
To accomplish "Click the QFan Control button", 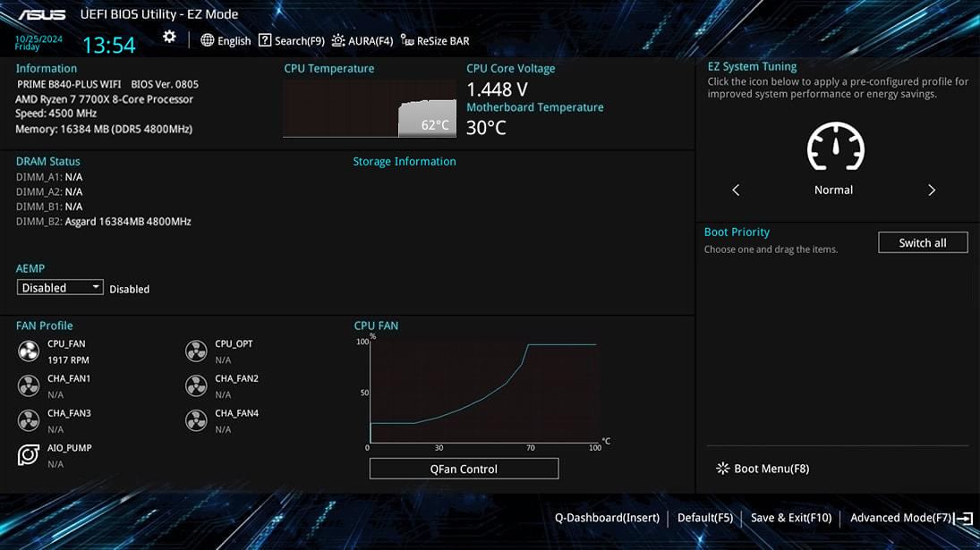I will click(x=464, y=469).
